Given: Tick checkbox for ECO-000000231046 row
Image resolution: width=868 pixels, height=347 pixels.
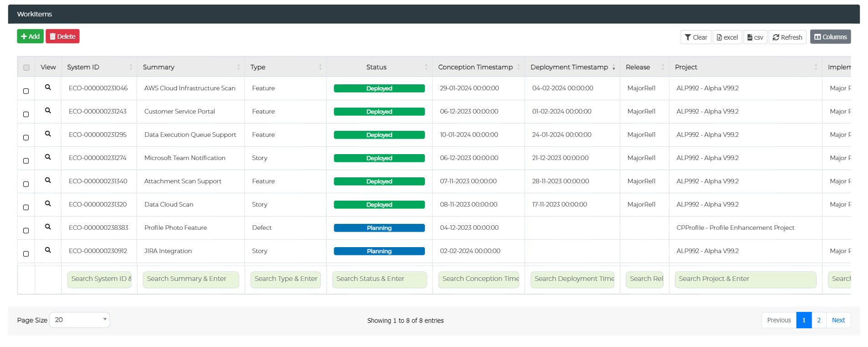Looking at the screenshot, I should point(26,91).
